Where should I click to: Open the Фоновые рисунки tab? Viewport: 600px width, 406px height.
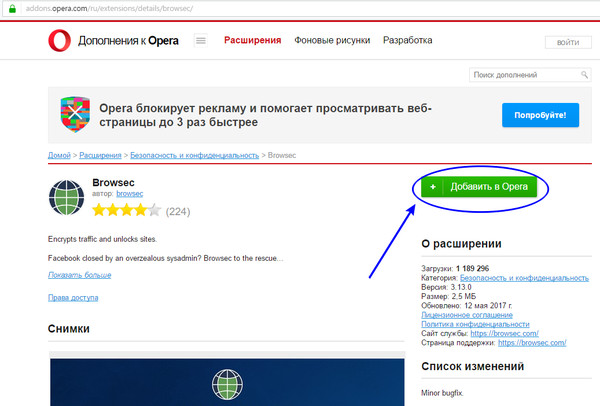[x=332, y=40]
